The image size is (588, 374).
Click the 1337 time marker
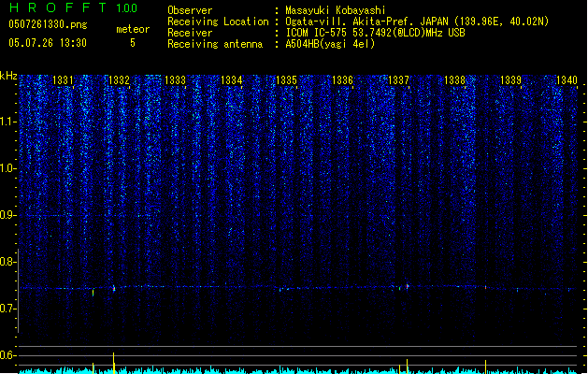pyautogui.click(x=398, y=80)
